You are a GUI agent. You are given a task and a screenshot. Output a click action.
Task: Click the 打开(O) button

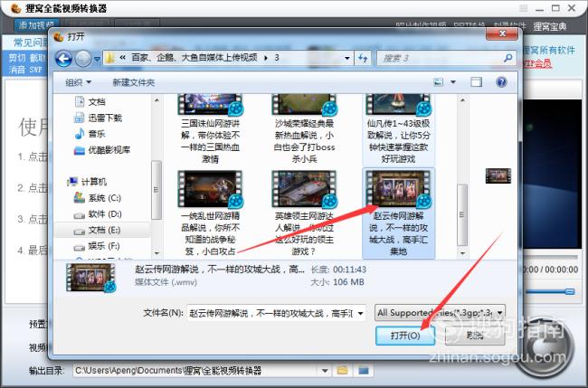[x=405, y=336]
